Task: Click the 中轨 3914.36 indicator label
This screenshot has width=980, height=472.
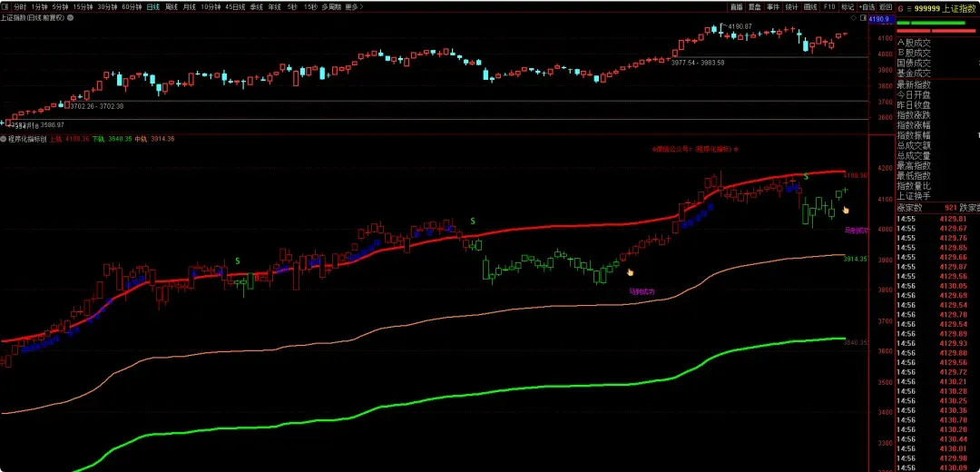Action: click(154, 139)
